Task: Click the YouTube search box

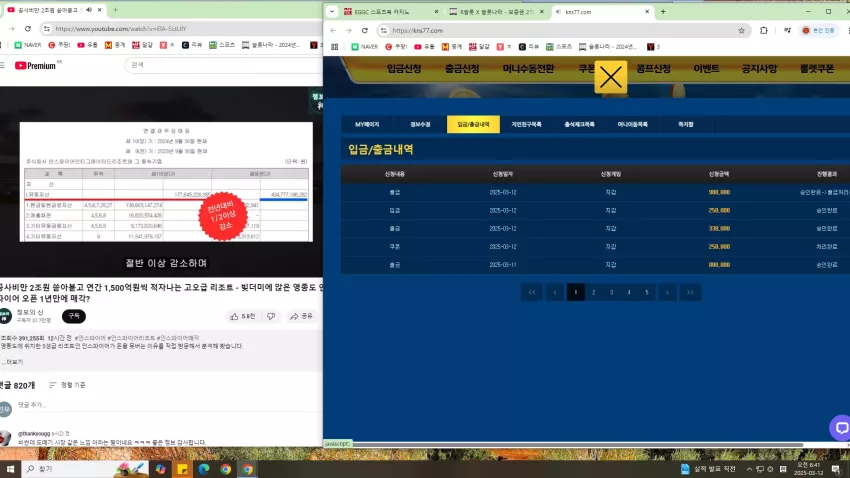Action: tap(223, 65)
